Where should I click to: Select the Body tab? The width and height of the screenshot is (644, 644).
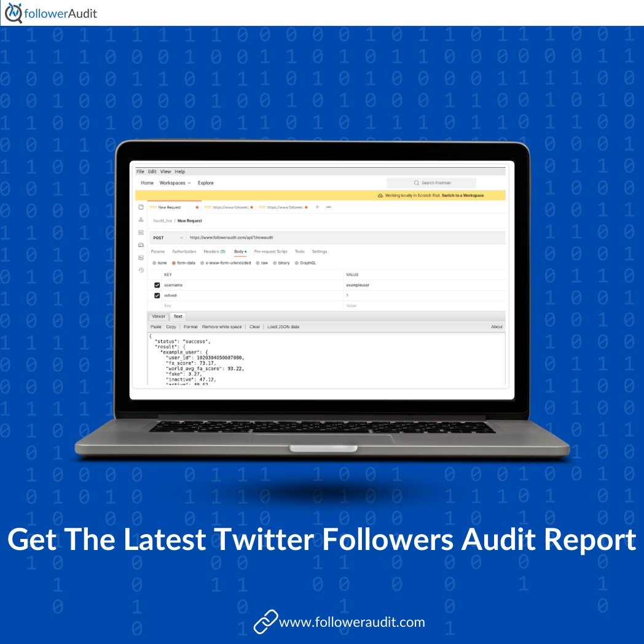[240, 251]
